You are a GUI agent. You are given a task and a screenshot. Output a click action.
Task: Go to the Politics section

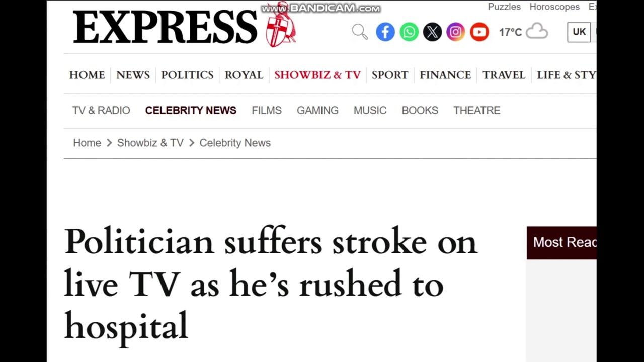click(187, 75)
